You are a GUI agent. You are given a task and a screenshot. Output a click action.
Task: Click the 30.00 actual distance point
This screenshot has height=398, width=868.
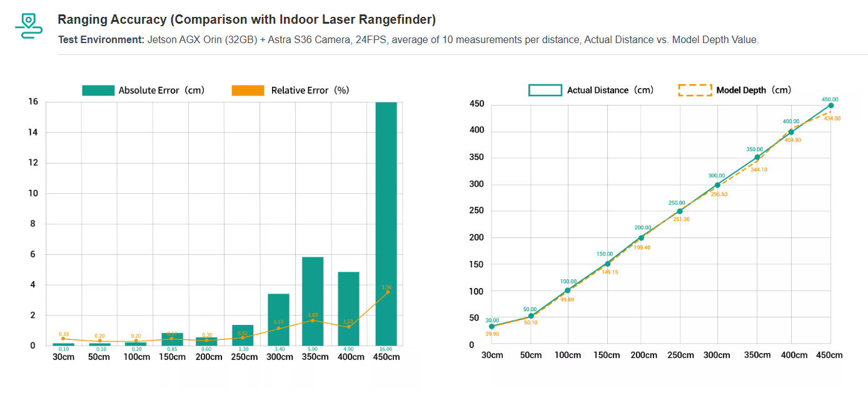pyautogui.click(x=492, y=326)
